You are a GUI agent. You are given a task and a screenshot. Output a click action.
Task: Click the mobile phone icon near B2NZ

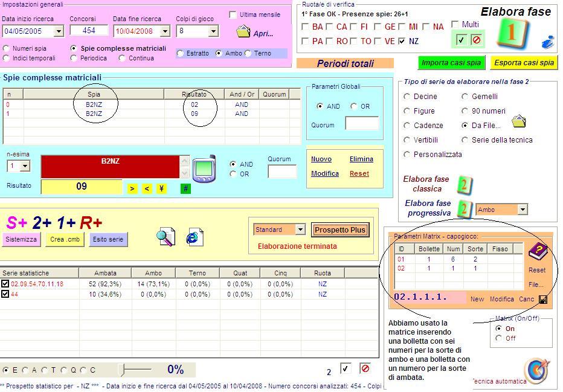coord(204,169)
